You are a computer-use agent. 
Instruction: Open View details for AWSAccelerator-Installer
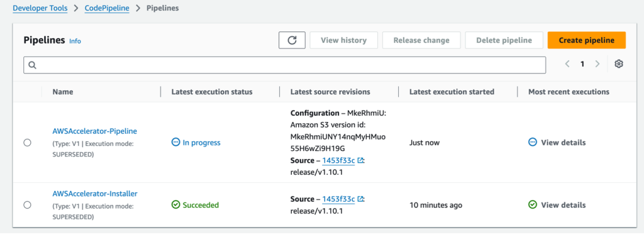563,205
